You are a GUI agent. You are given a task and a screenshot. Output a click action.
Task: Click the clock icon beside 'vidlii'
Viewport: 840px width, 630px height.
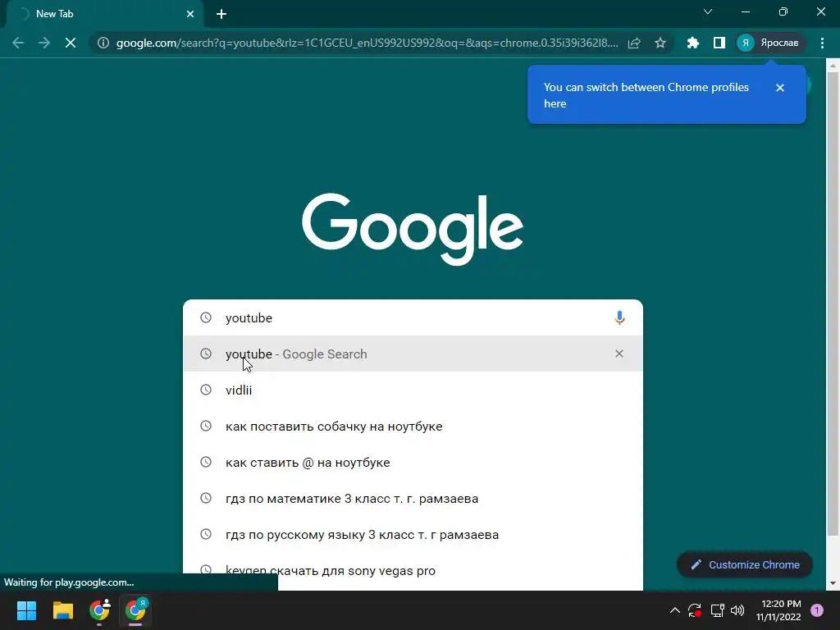pyautogui.click(x=206, y=390)
